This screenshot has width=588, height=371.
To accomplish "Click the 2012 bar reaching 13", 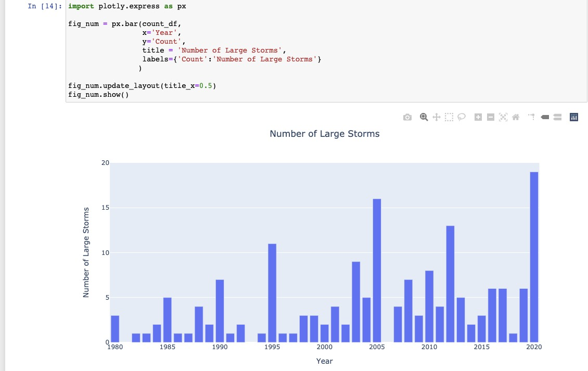I will [451, 284].
